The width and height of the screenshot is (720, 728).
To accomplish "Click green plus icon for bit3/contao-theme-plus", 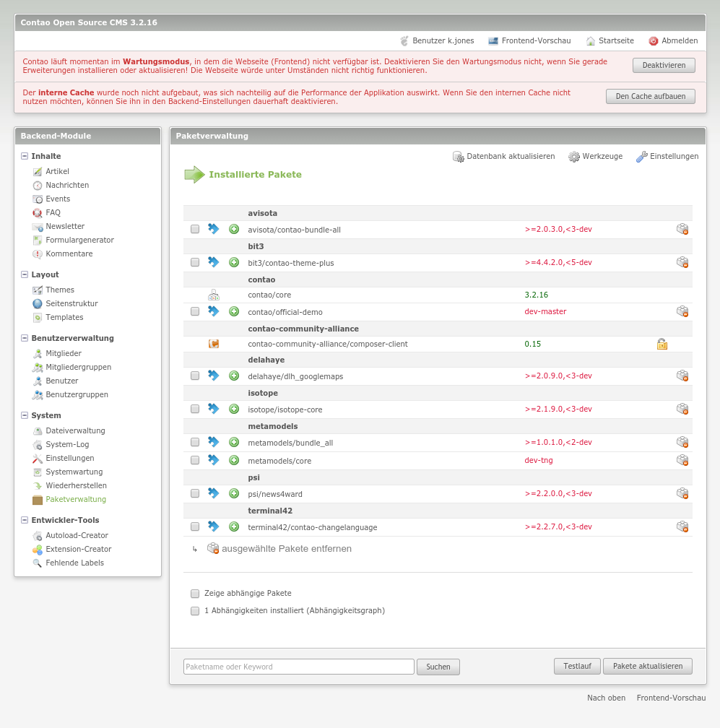I will click(234, 262).
